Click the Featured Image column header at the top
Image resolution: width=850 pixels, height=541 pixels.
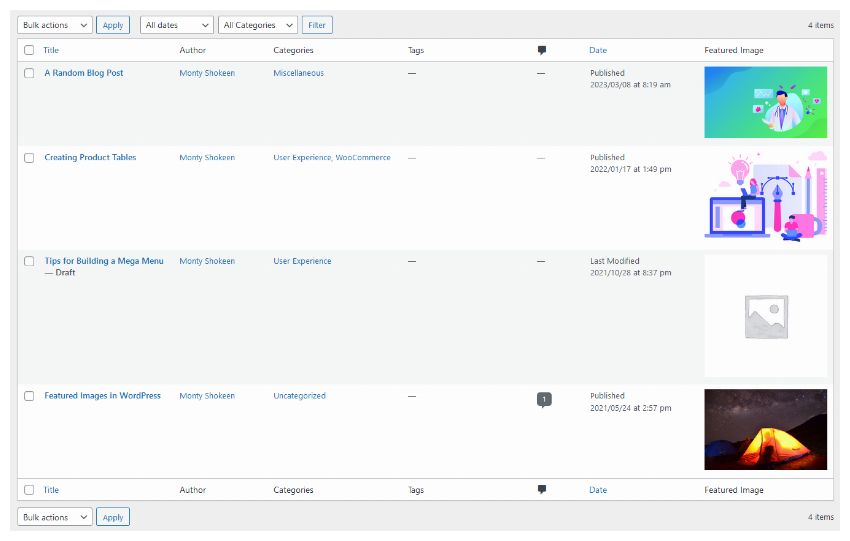coord(734,50)
